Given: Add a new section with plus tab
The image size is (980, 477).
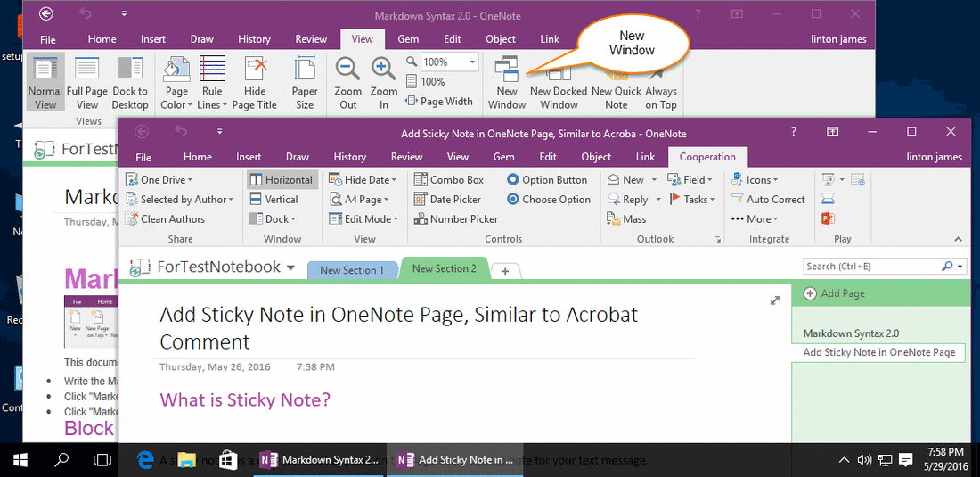Looking at the screenshot, I should pyautogui.click(x=506, y=271).
